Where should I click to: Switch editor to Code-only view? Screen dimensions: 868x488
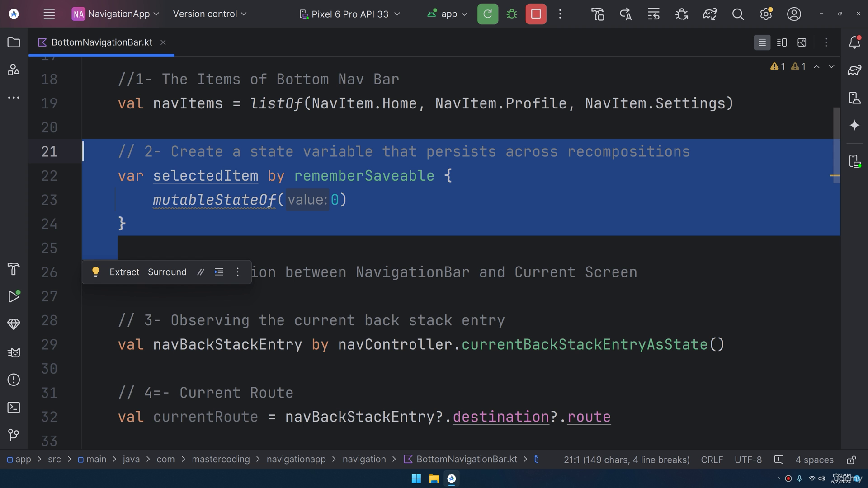762,42
